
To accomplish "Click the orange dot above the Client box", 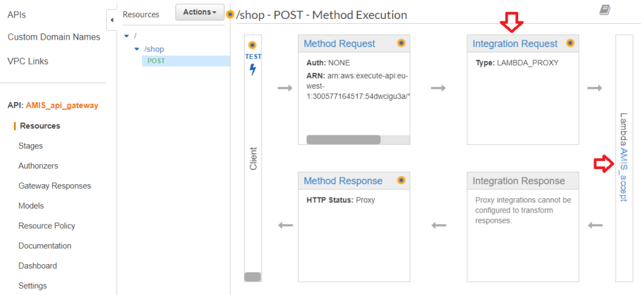I will [x=253, y=45].
